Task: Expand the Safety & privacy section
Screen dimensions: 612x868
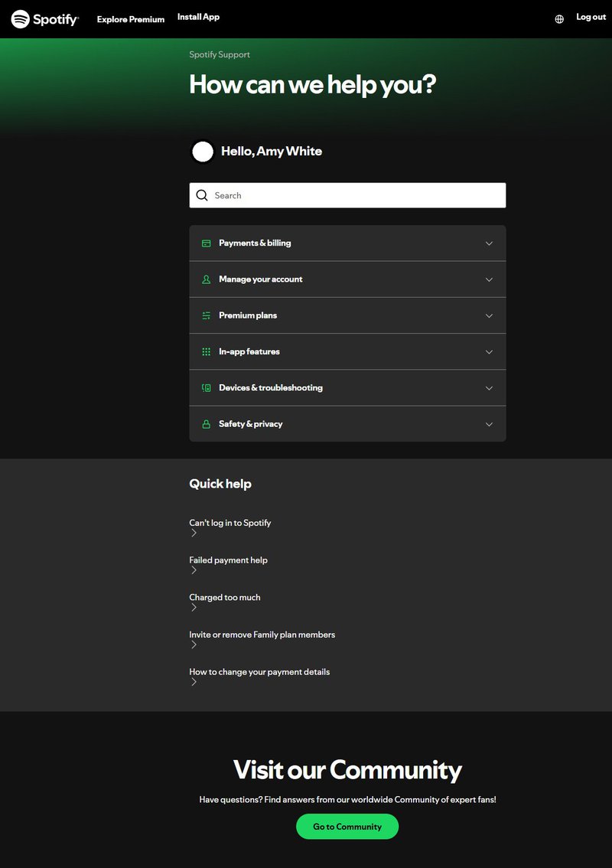Action: click(x=489, y=423)
